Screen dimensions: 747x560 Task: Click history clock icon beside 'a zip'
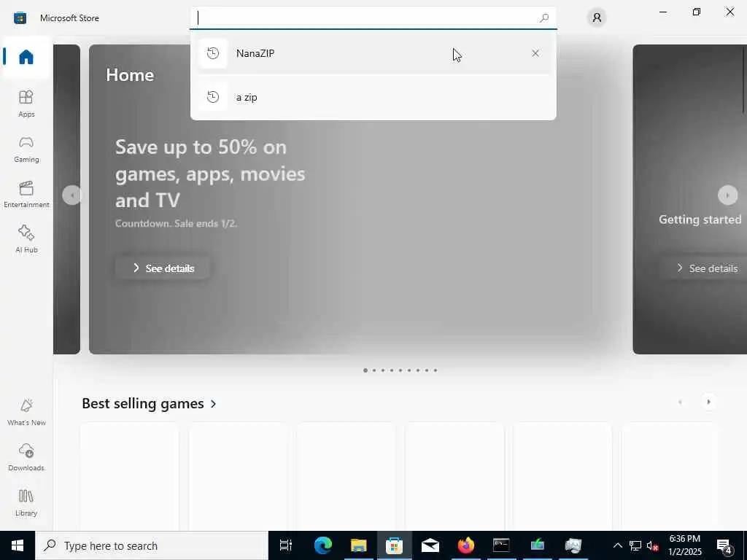213,97
